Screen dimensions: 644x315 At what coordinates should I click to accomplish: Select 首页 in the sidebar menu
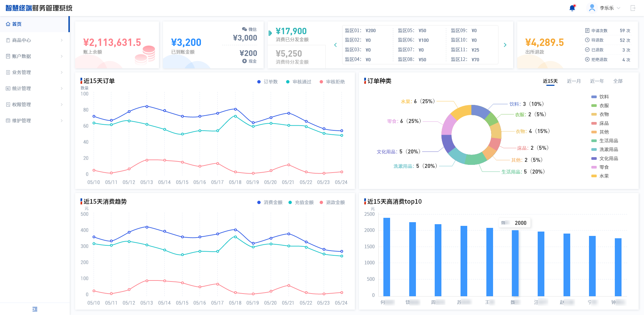[17, 24]
